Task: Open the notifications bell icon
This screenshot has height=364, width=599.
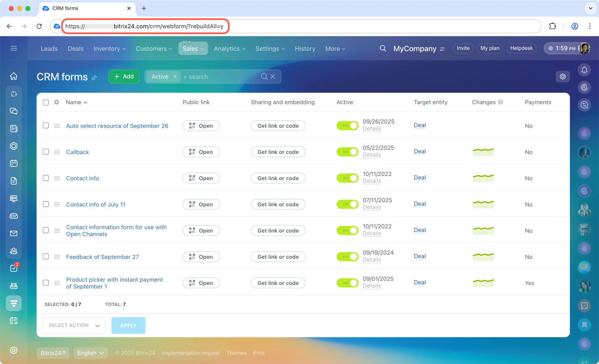Action: click(584, 70)
